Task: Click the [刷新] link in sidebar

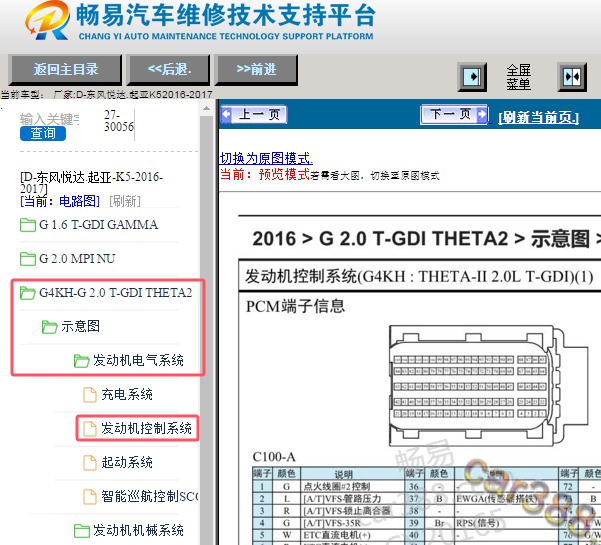Action: (x=125, y=201)
